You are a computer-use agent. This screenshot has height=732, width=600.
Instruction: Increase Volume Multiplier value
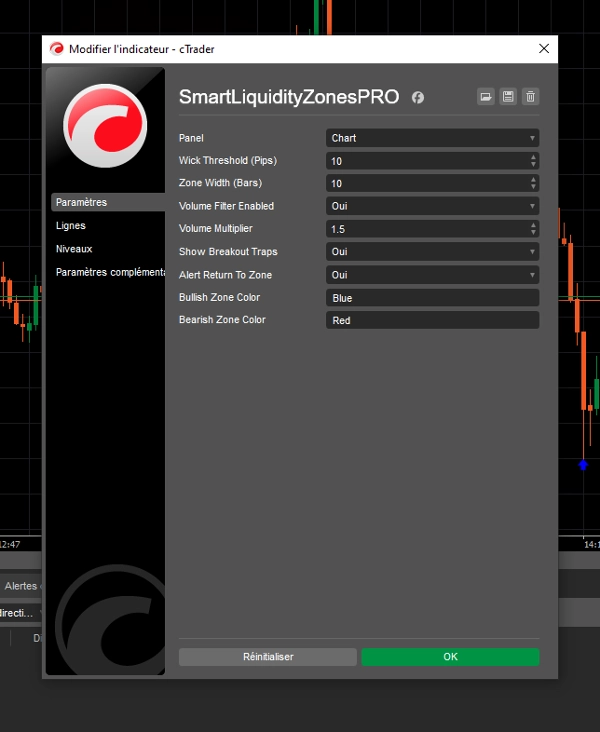[533, 225]
